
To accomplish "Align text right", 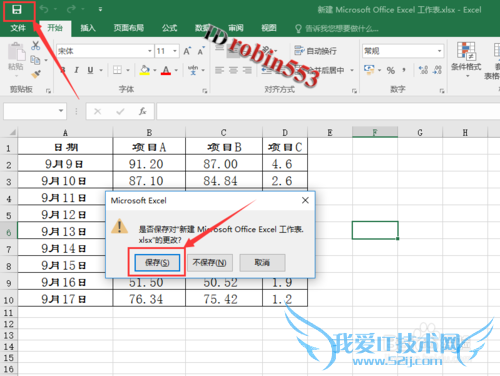I will (x=247, y=70).
